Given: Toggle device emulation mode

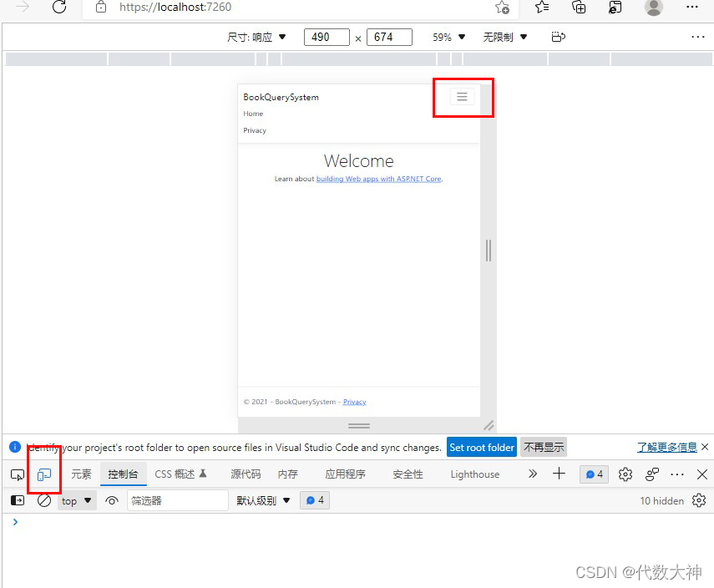Looking at the screenshot, I should [x=44, y=474].
